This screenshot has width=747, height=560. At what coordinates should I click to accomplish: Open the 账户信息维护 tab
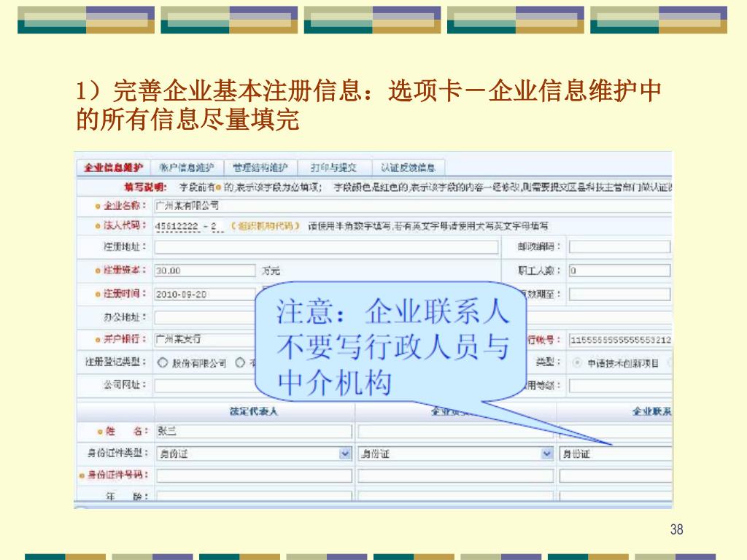(x=185, y=168)
